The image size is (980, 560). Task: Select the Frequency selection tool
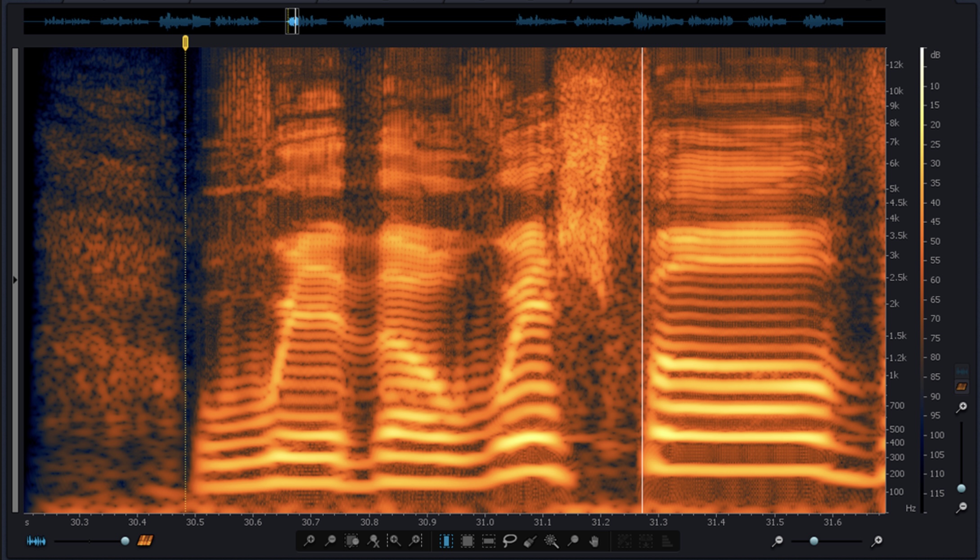click(488, 541)
